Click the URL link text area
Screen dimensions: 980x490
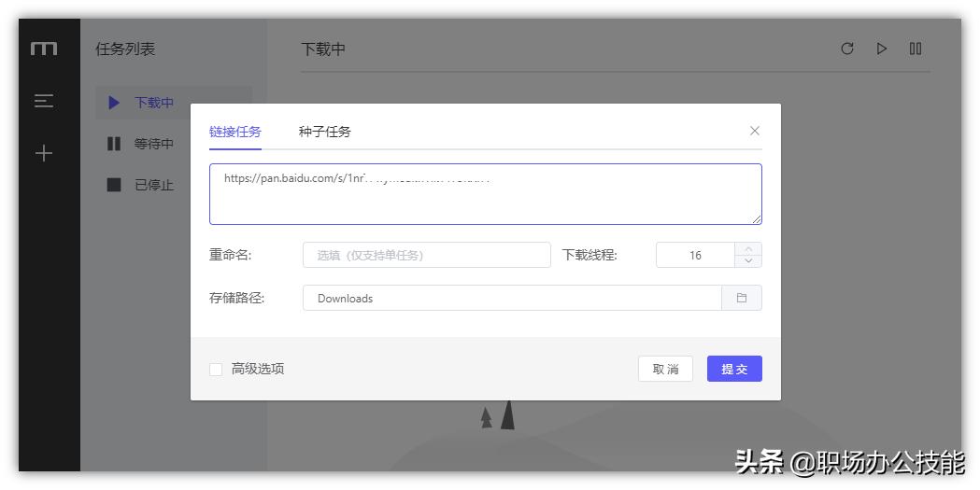pyautogui.click(x=485, y=194)
